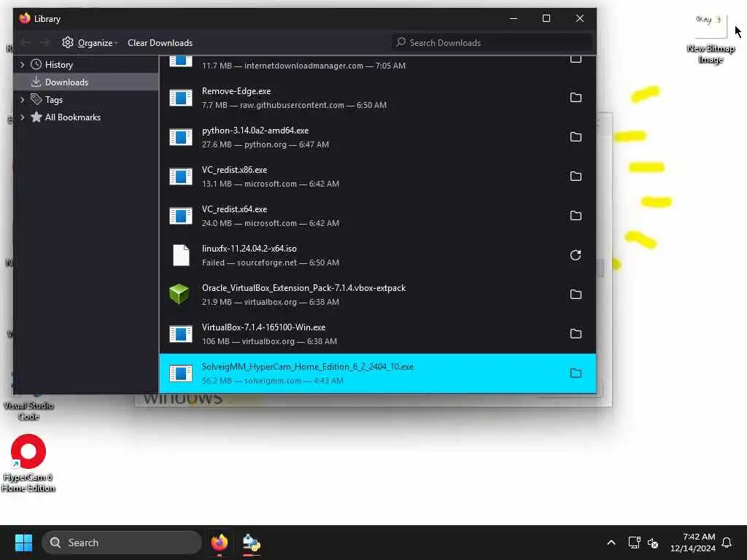The width and height of the screenshot is (747, 560).
Task: Click the VirtualBox-7.1.4 installer file icon
Action: click(x=181, y=334)
